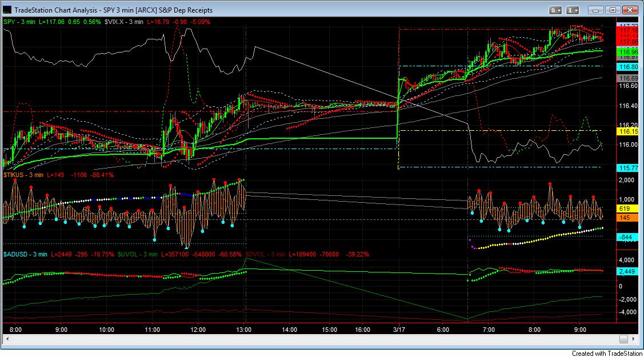Minimize the Chart Analysis window
Screen dimensions: 644x357
point(596,10)
